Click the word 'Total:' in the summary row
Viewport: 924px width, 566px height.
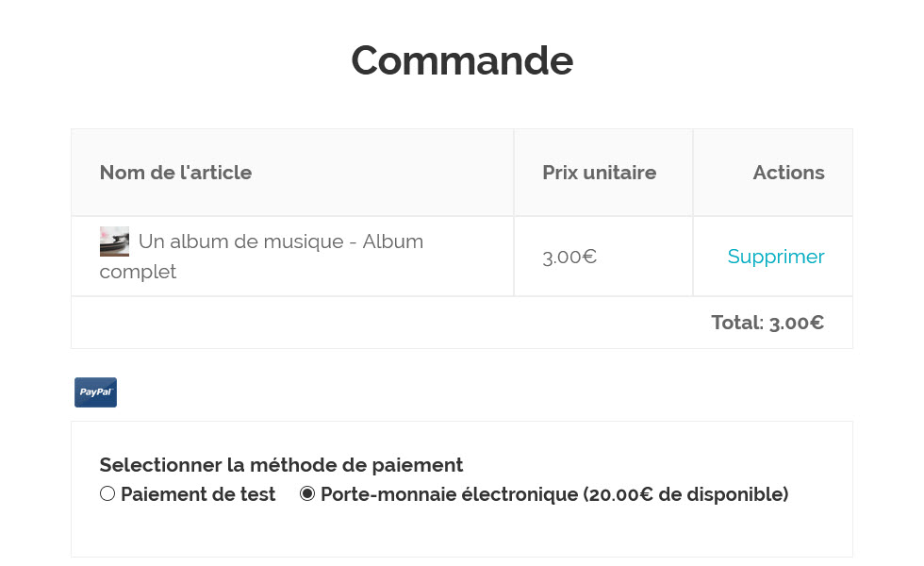pos(737,323)
